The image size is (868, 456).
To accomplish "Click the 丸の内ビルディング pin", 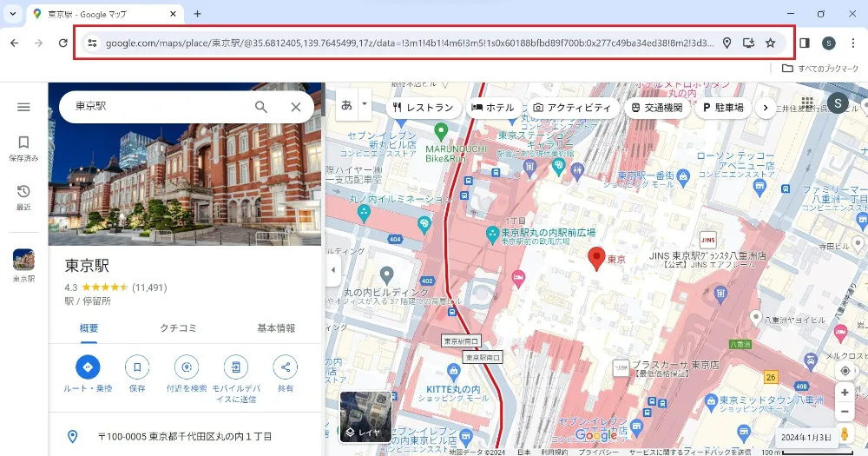I will click(x=386, y=274).
